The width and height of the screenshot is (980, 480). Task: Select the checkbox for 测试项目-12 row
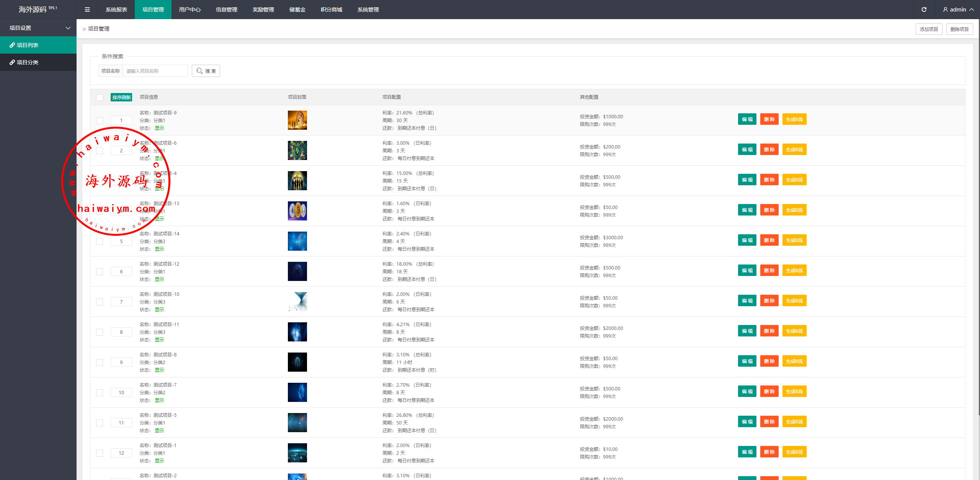tap(100, 271)
